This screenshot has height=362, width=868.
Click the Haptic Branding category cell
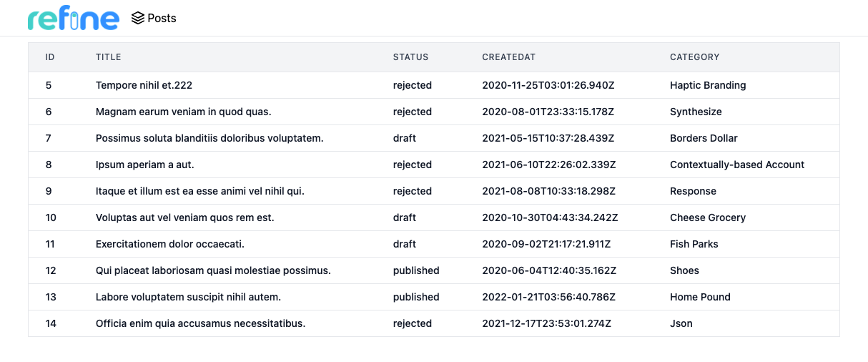707,85
